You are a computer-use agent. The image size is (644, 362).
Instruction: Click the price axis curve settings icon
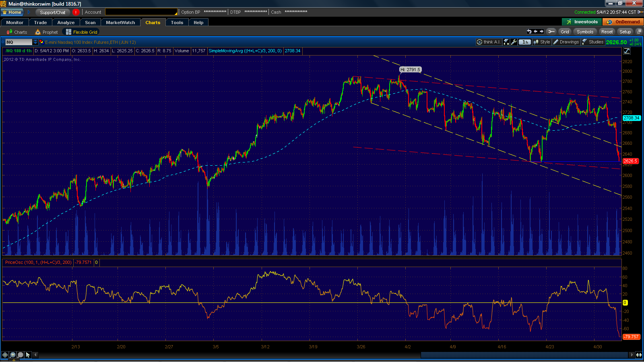click(627, 51)
